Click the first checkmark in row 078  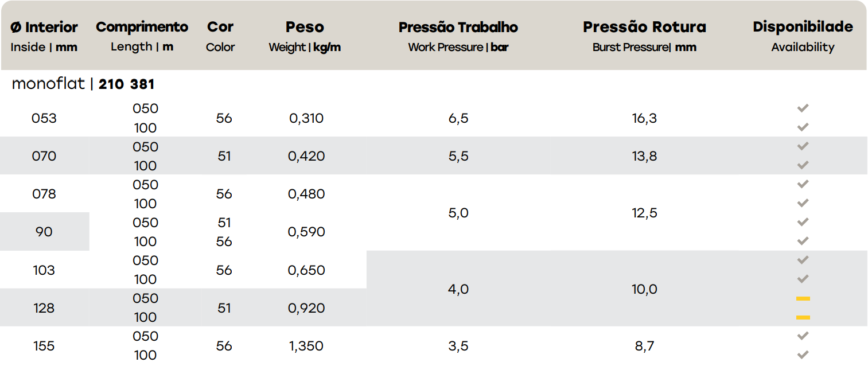tap(803, 184)
